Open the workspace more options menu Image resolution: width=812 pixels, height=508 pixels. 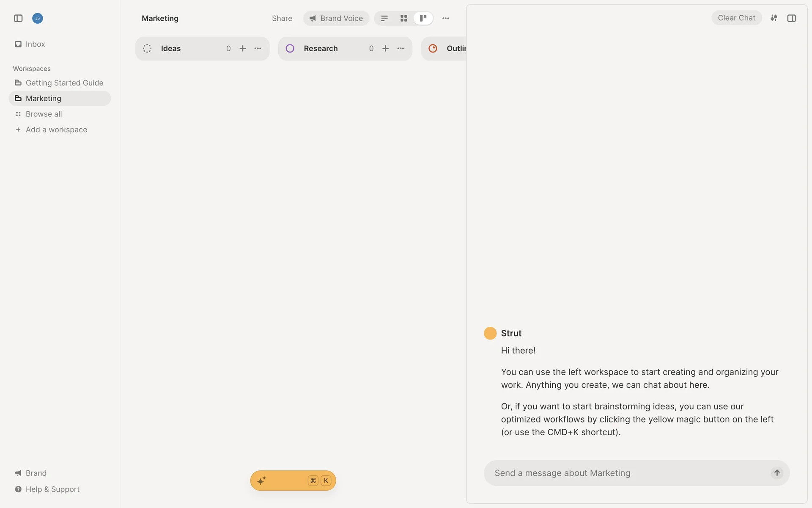coord(446,18)
